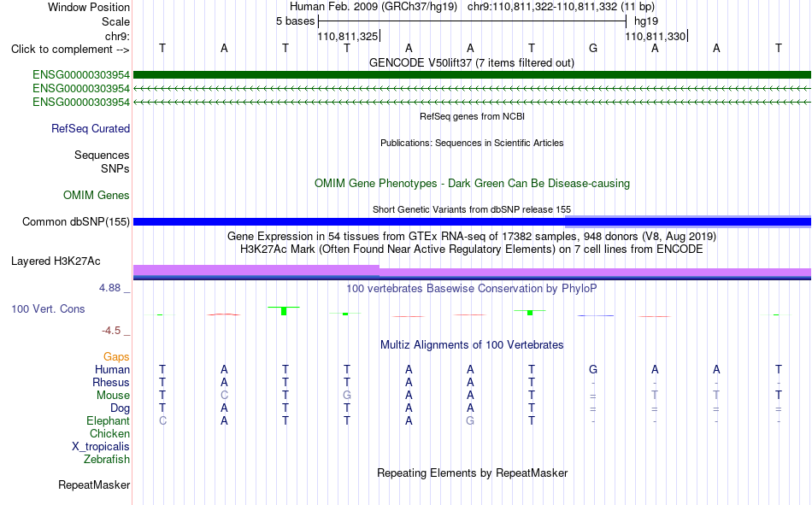Click the GENCODE V50lift37 track title
The image size is (812, 505).
pyautogui.click(x=471, y=63)
